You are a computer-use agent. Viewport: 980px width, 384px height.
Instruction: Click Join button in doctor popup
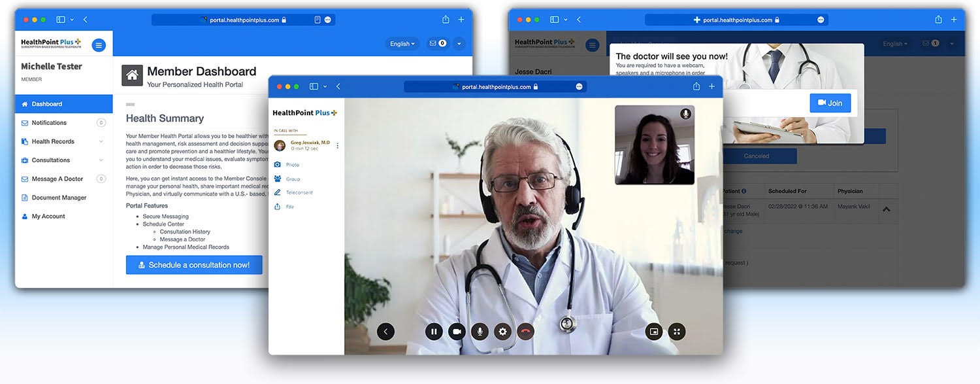830,103
